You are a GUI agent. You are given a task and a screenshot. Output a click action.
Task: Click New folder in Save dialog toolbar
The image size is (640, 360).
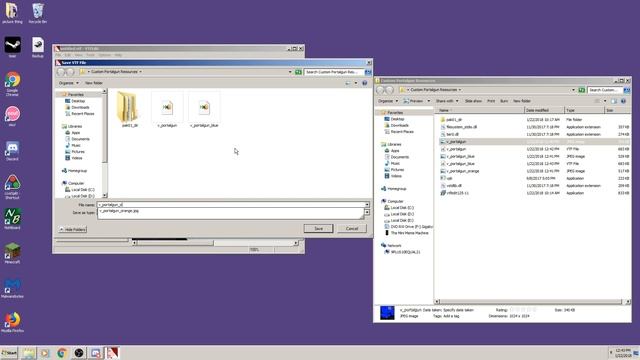(x=93, y=83)
